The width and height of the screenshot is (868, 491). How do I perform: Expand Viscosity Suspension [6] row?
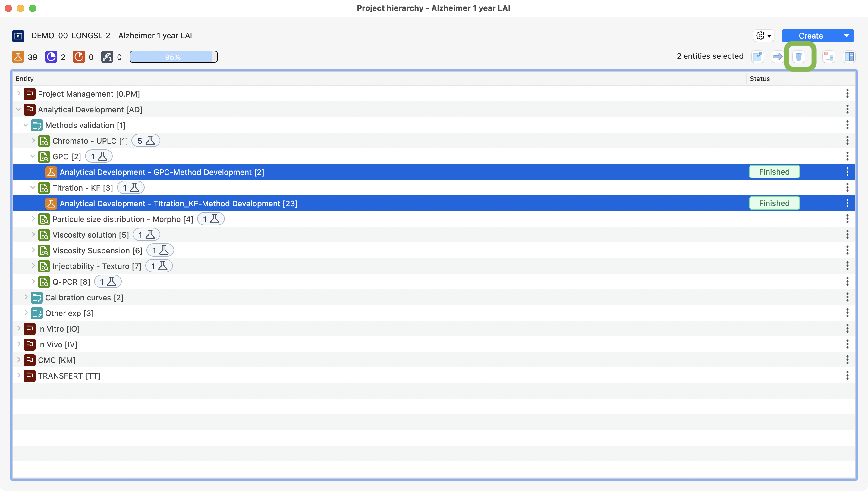coord(33,250)
